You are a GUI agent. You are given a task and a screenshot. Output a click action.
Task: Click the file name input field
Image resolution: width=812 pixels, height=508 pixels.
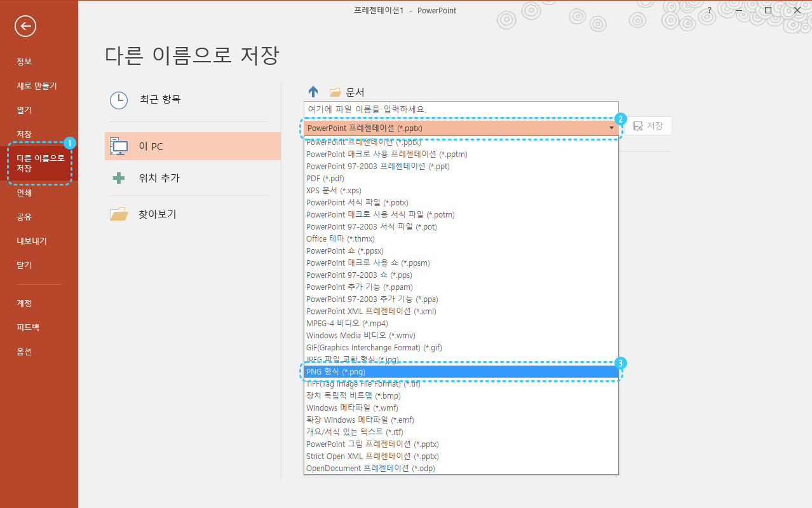click(x=460, y=109)
